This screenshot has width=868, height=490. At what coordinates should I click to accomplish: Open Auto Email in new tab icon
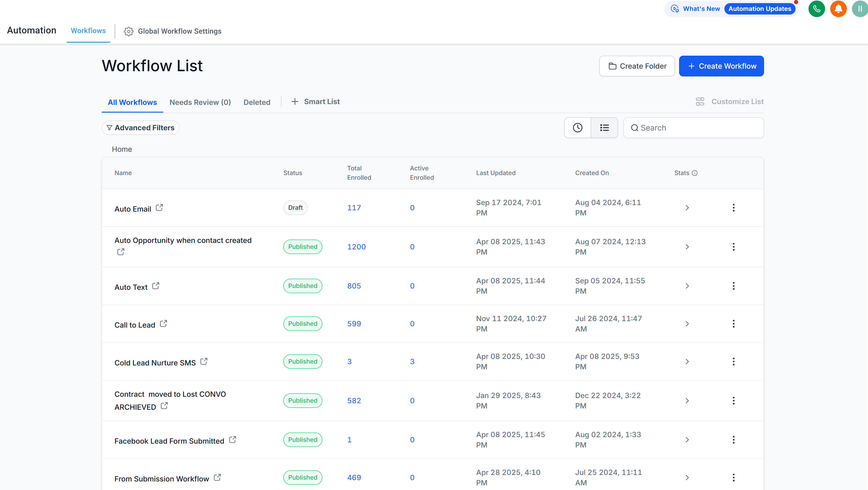[159, 207]
